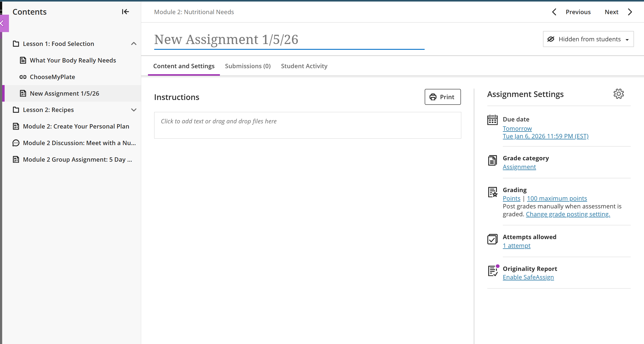
Task: Click the Grade category document icon
Action: point(493,160)
